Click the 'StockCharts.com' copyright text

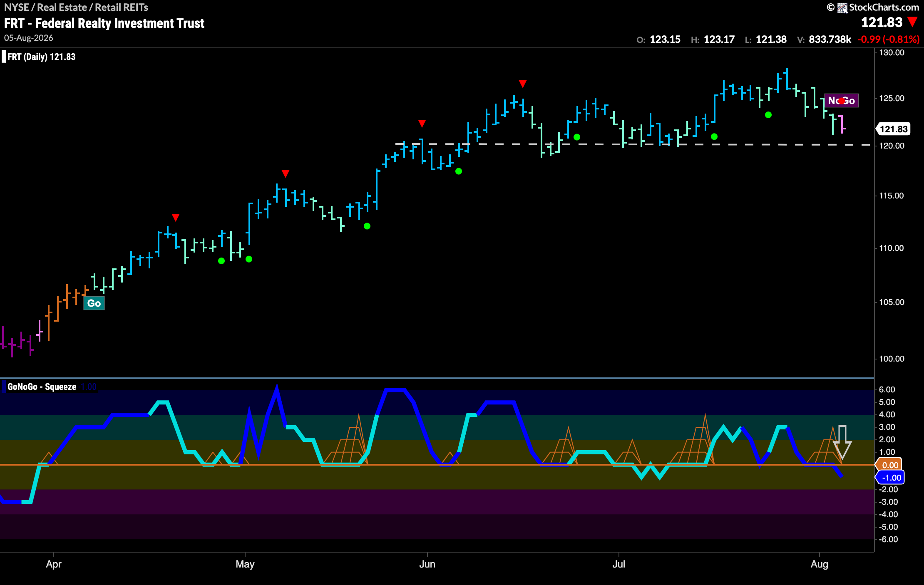click(x=884, y=7)
